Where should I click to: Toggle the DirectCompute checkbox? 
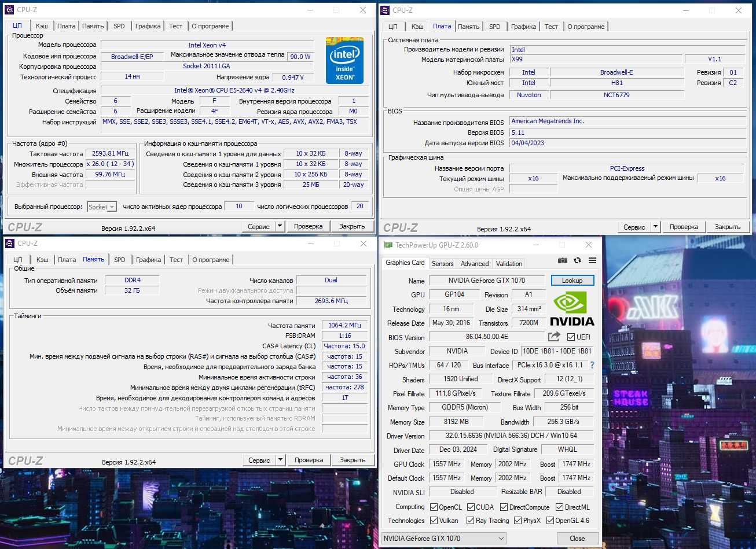[x=504, y=507]
